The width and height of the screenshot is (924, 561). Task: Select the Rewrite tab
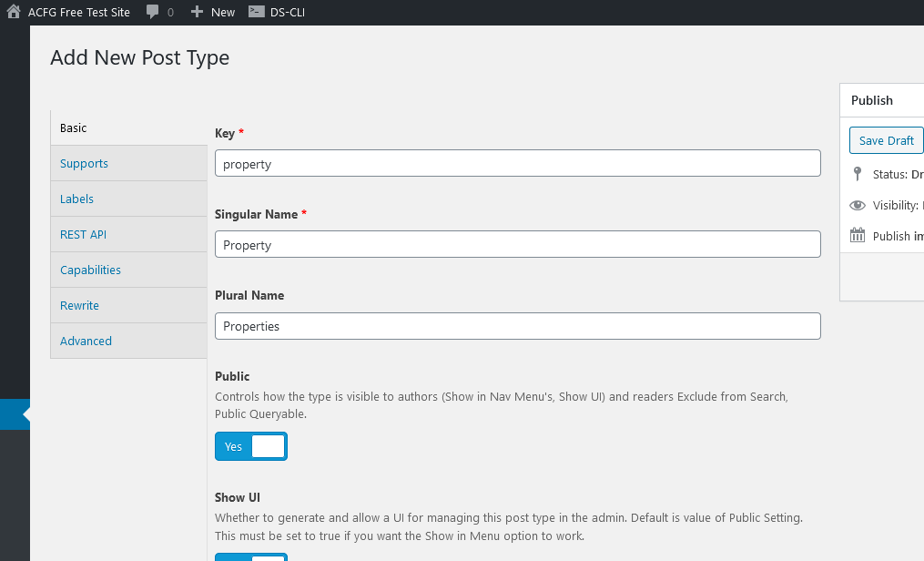click(128, 305)
